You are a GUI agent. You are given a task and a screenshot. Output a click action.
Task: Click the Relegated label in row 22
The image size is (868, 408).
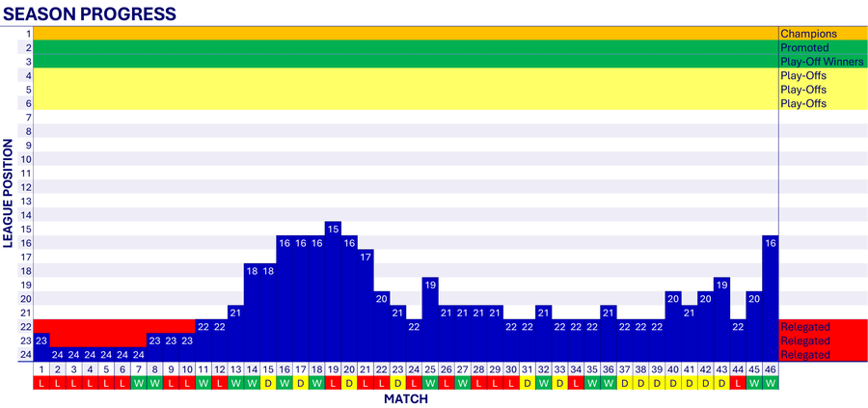(805, 327)
